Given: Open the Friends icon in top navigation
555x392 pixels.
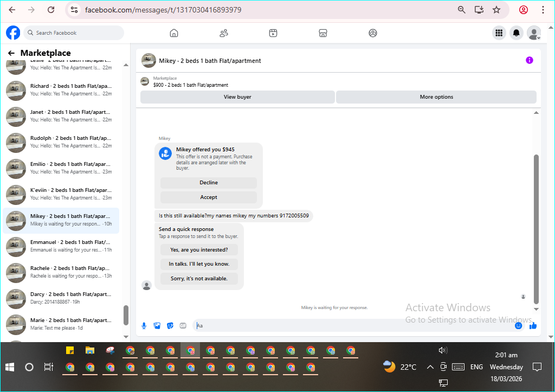Looking at the screenshot, I should point(224,33).
